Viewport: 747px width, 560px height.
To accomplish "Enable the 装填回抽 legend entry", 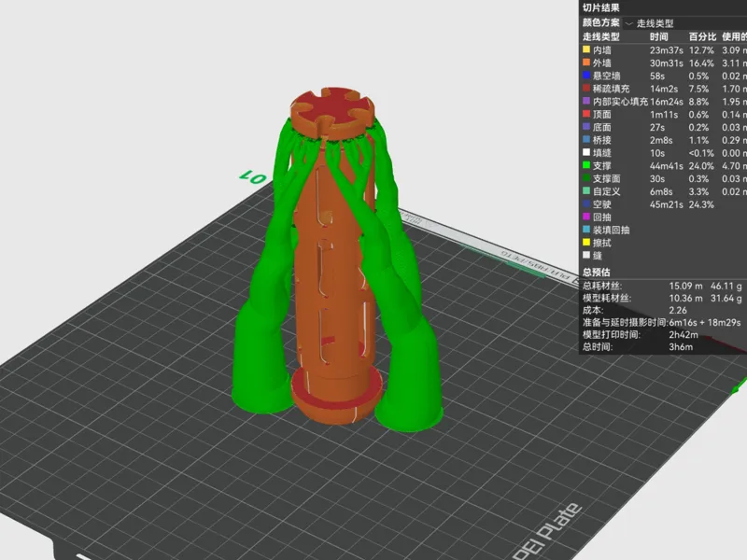I will pyautogui.click(x=663, y=230).
